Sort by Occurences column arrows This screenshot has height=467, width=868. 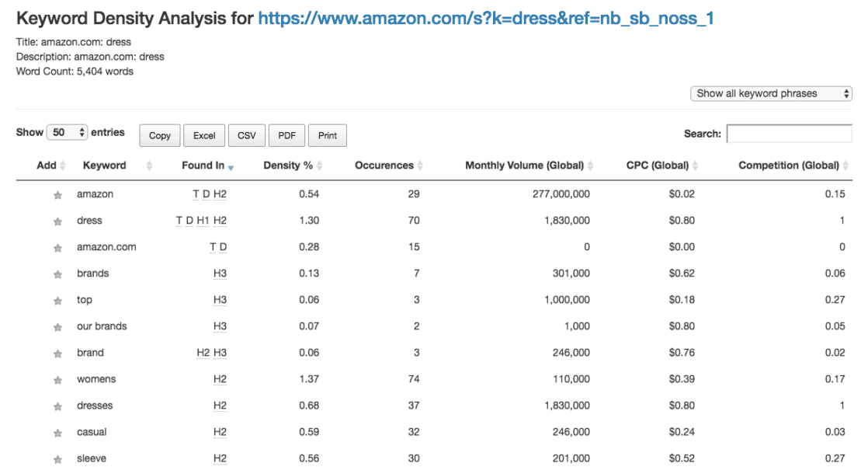point(420,166)
